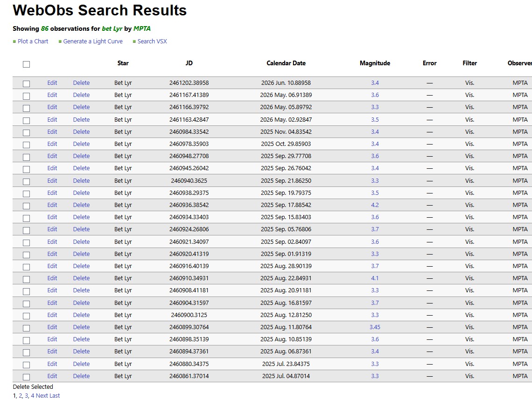Open the Plot a Chart link
Viewport: 532px width, 400px height.
[x=33, y=41]
